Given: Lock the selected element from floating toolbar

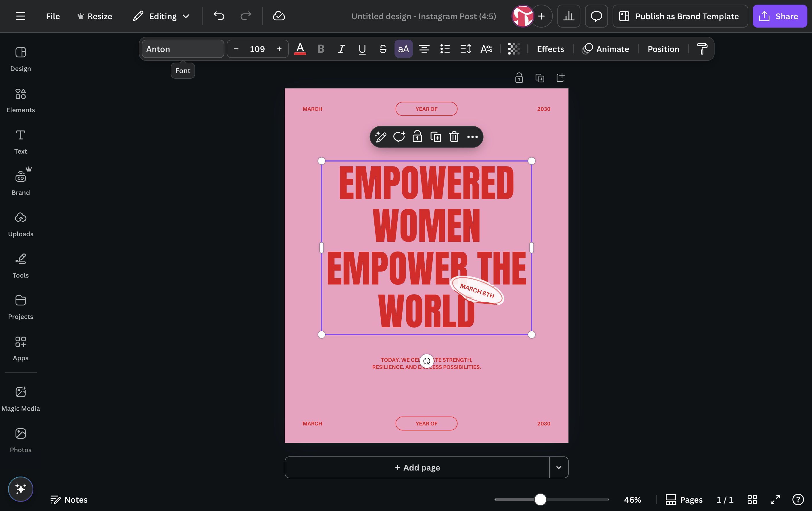Looking at the screenshot, I should pos(417,137).
